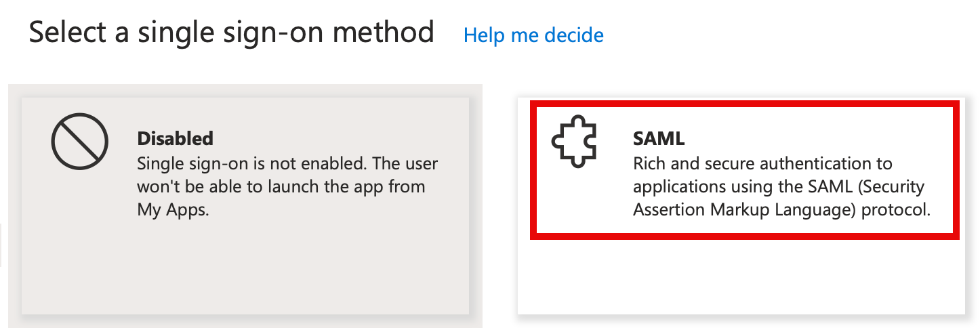
Task: Click the Disabled circle-slash icon
Action: point(79,142)
